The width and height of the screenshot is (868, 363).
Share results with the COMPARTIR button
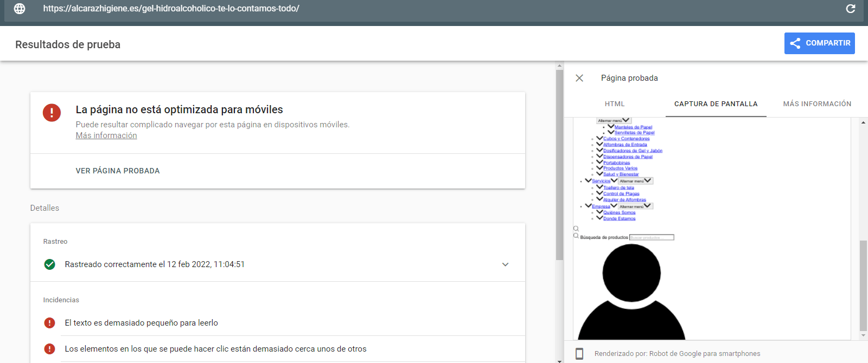pos(820,43)
